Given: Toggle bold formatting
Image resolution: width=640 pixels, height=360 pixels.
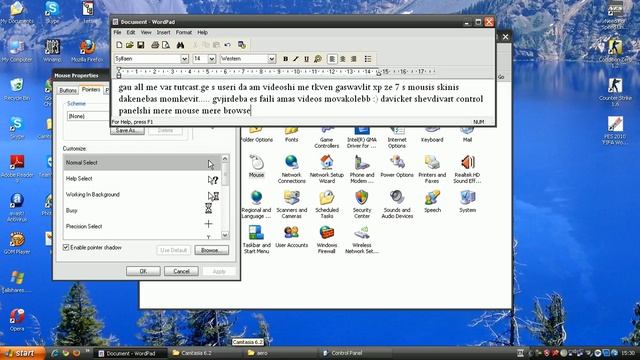Looking at the screenshot, I should point(285,59).
